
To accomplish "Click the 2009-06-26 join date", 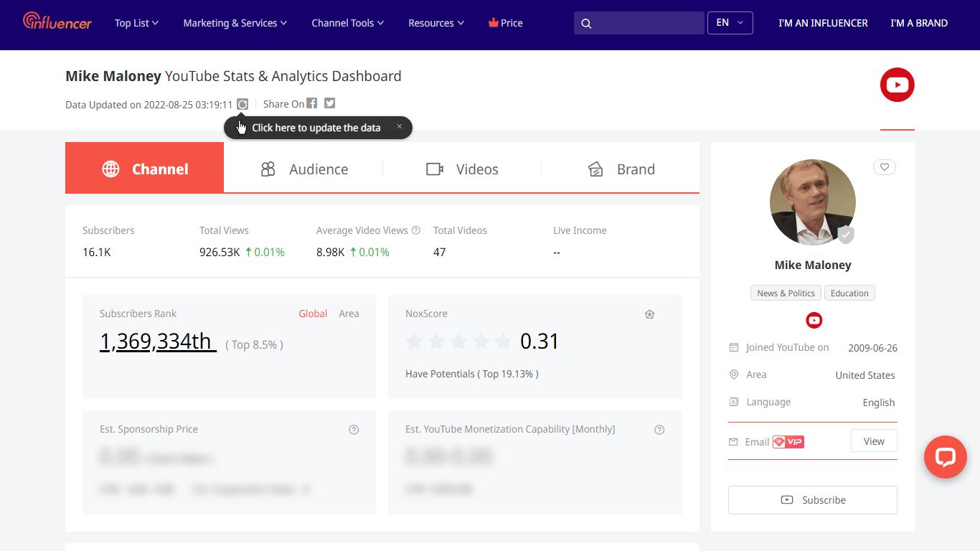I will [x=872, y=348].
